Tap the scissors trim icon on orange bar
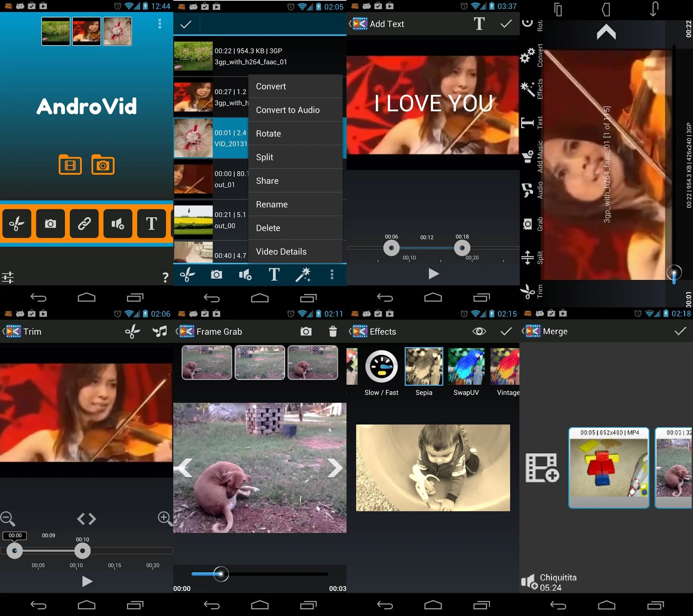Viewport: 693px width, 616px height. (x=16, y=224)
